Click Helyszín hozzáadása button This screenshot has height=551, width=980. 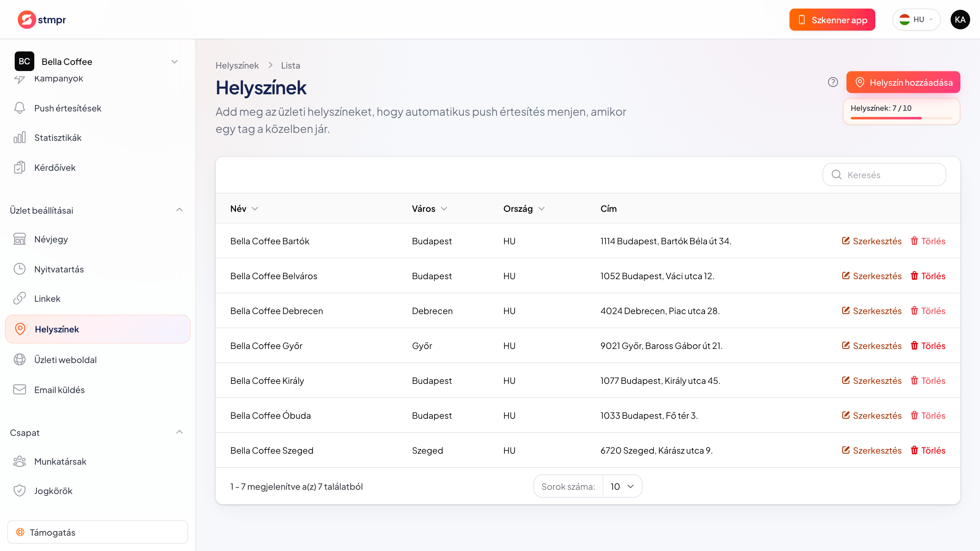pyautogui.click(x=903, y=82)
